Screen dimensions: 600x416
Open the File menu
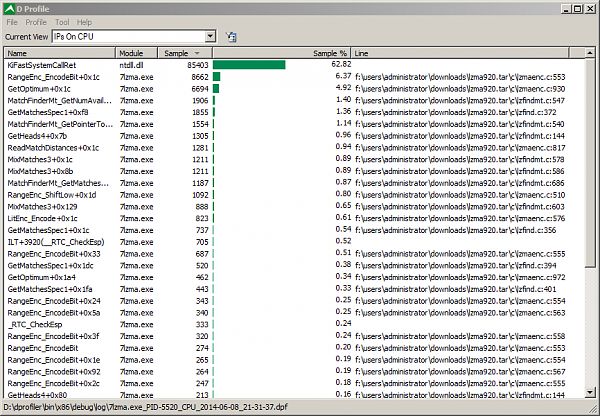12,22
